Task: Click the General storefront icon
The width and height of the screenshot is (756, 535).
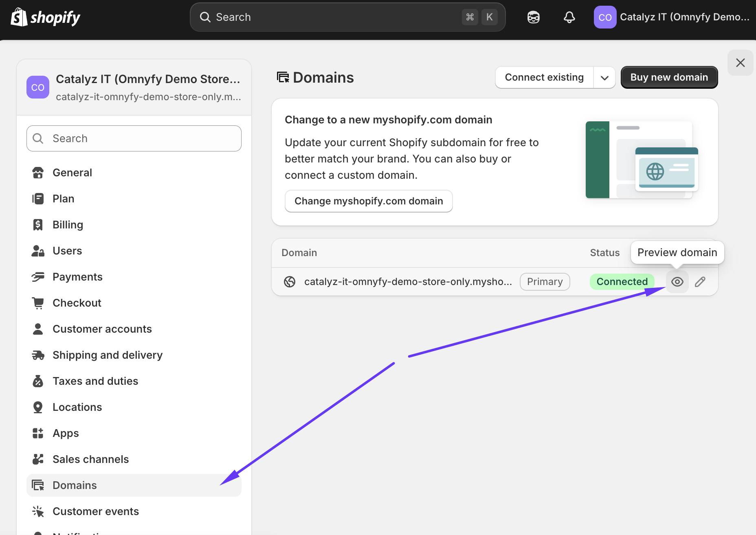Action: [38, 173]
